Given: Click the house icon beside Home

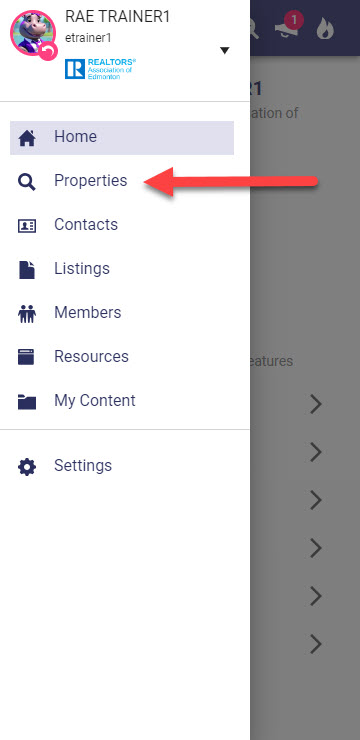Looking at the screenshot, I should (27, 138).
